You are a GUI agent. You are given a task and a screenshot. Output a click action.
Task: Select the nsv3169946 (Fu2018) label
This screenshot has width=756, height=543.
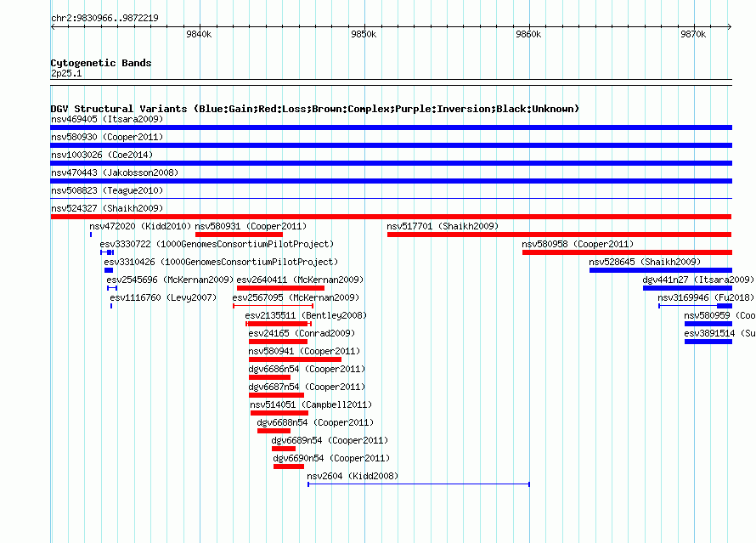pos(706,297)
